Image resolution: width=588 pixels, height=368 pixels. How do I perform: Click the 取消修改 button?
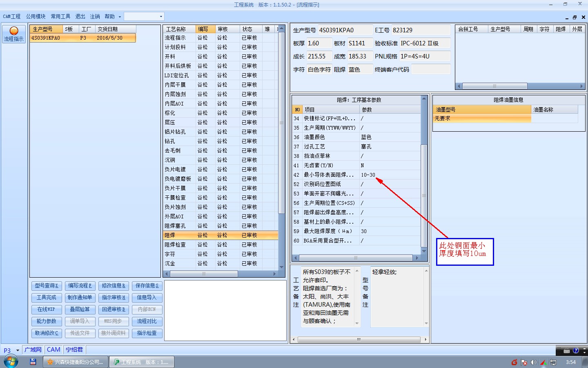click(x=47, y=333)
